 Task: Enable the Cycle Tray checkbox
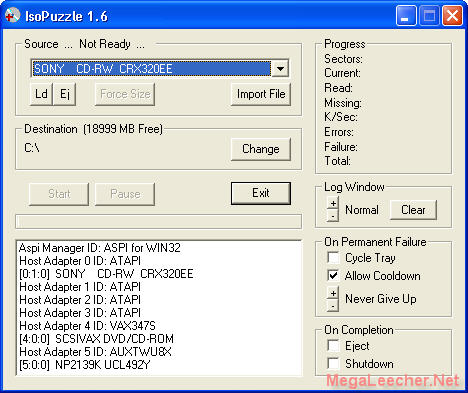tap(333, 258)
